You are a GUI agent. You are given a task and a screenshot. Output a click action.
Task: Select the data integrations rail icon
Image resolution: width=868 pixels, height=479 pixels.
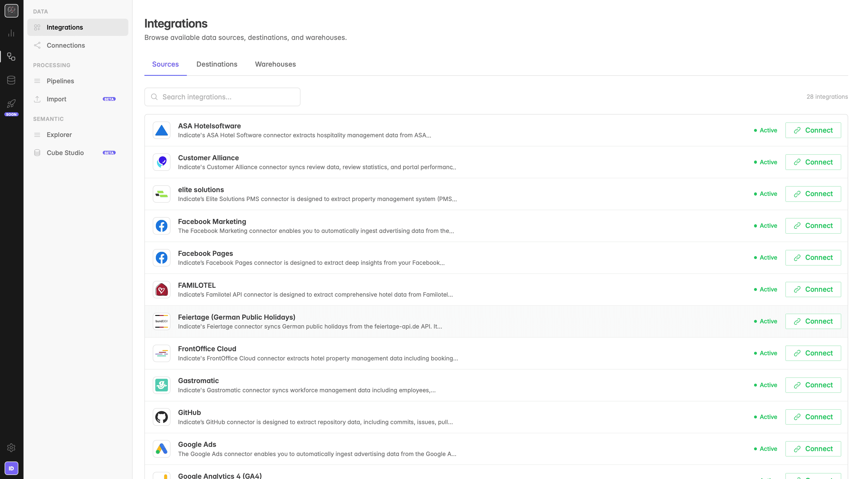click(11, 57)
